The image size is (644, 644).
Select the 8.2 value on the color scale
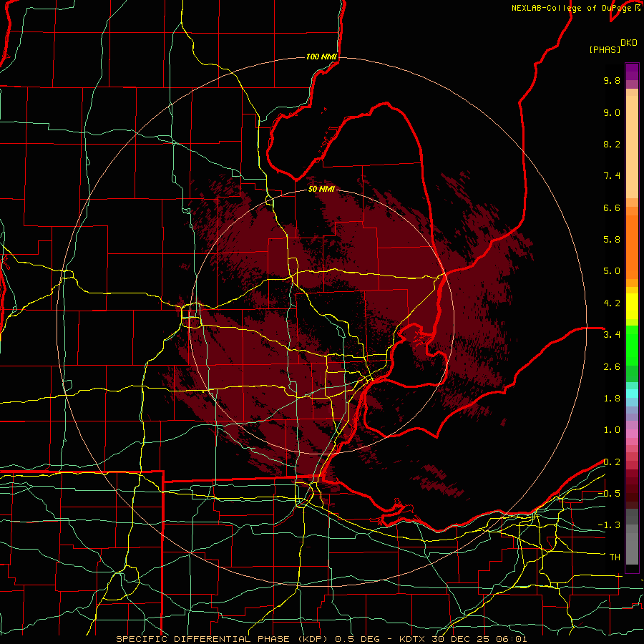tap(612, 144)
